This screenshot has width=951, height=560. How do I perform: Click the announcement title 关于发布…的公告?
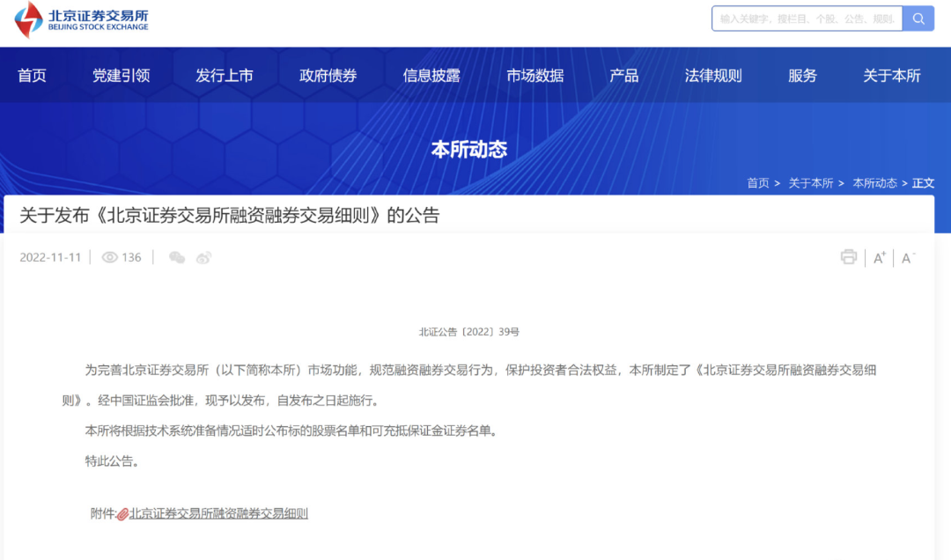click(x=229, y=216)
